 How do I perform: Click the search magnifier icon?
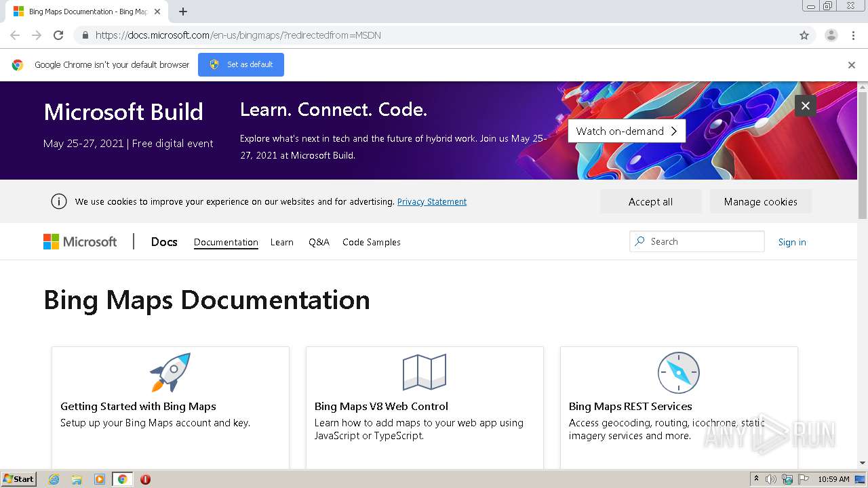point(639,241)
